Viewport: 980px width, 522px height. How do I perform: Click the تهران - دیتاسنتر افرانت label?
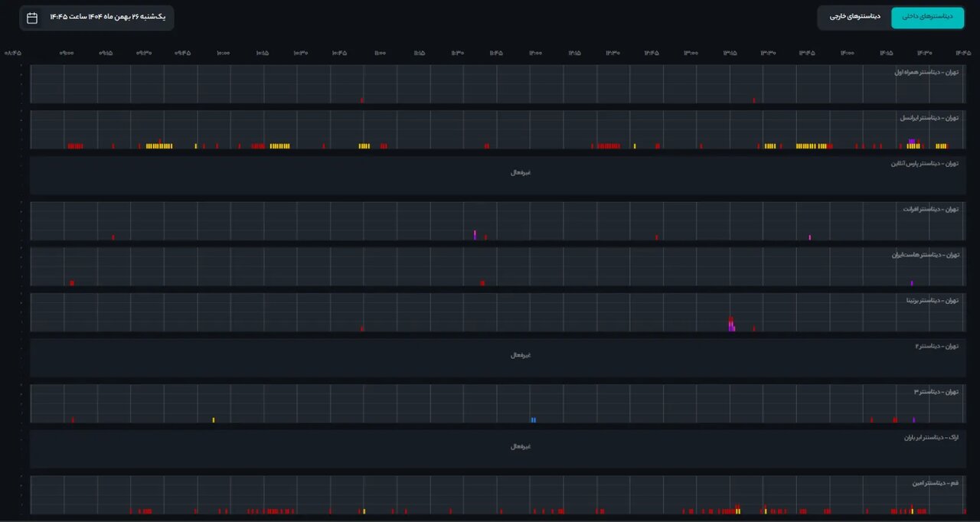[x=930, y=209]
